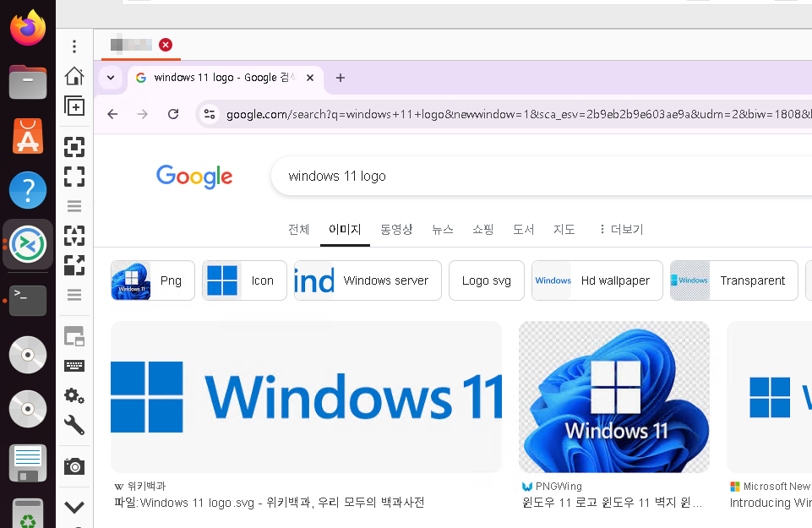812x528 pixels.
Task: Open the Microsoft News Windows logo thumbnail
Action: tap(770, 396)
